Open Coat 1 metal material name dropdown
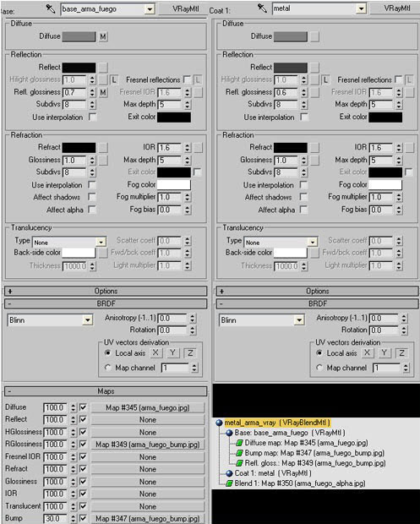Screen dimensions: 420x524 point(361,8)
